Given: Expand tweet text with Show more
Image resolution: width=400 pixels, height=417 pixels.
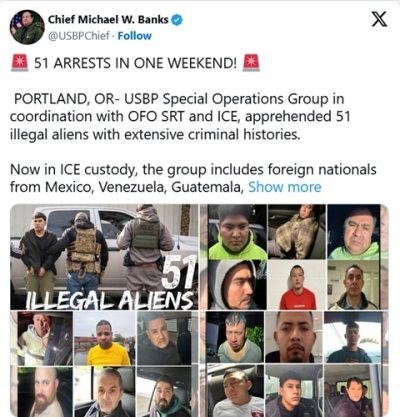Looking at the screenshot, I should [285, 187].
